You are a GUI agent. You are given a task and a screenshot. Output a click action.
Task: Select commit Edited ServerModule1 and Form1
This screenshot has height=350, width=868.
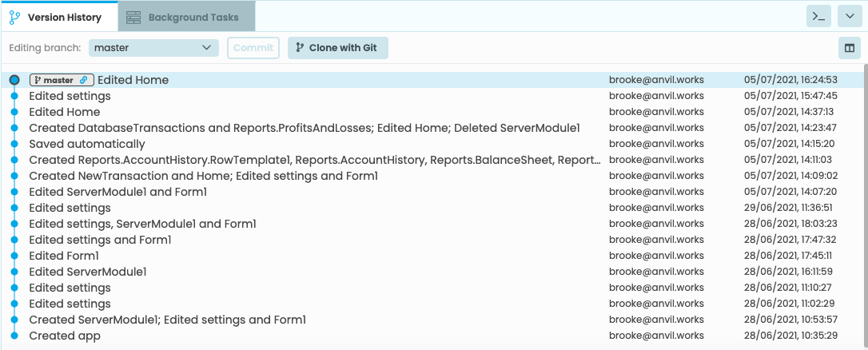point(118,192)
